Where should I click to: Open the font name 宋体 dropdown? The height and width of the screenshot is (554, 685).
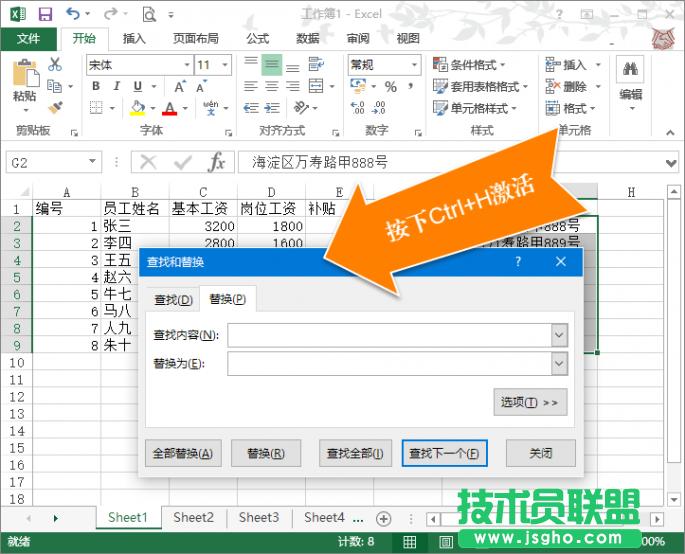point(184,64)
